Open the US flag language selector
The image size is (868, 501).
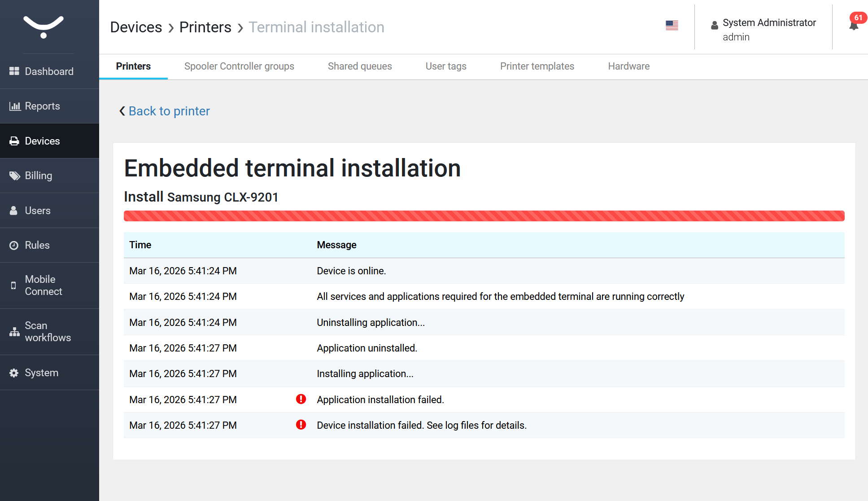point(672,26)
